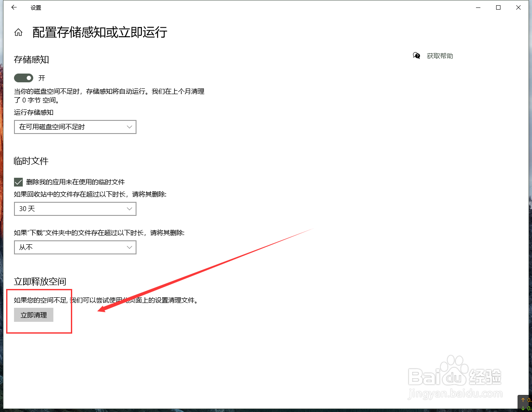
Task: Open the 运行存储感知 dropdown
Action: click(75, 127)
